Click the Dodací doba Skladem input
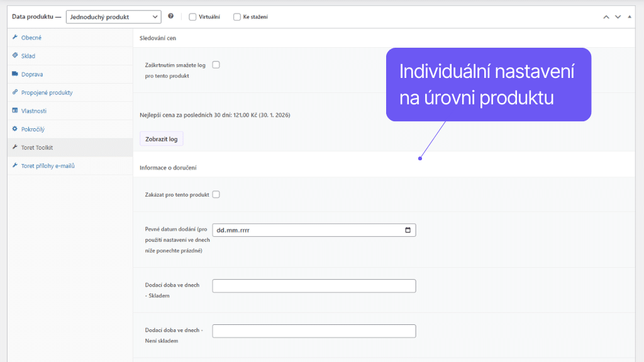644x362 pixels. 314,286
